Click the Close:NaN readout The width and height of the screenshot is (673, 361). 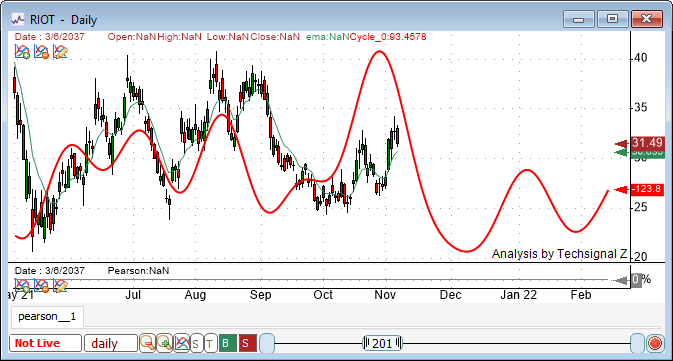(x=275, y=37)
